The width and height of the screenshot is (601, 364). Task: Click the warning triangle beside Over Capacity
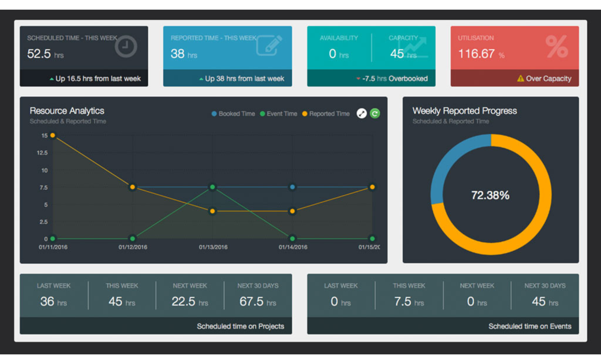[x=520, y=78]
